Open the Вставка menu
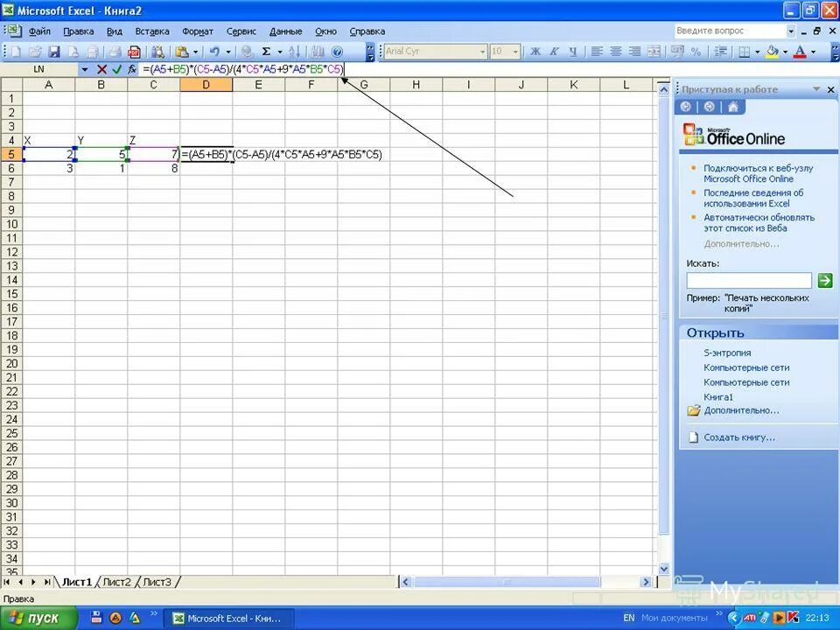Image resolution: width=840 pixels, height=630 pixels. click(x=152, y=31)
